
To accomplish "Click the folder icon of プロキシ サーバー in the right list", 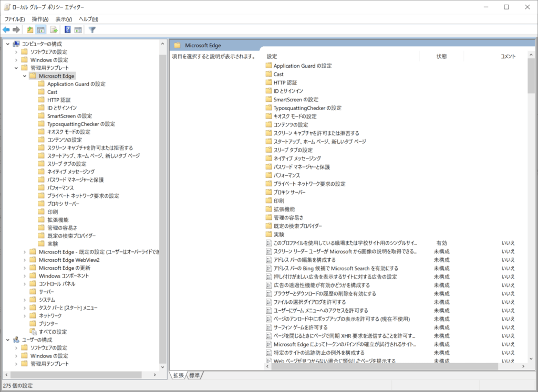I will point(268,192).
